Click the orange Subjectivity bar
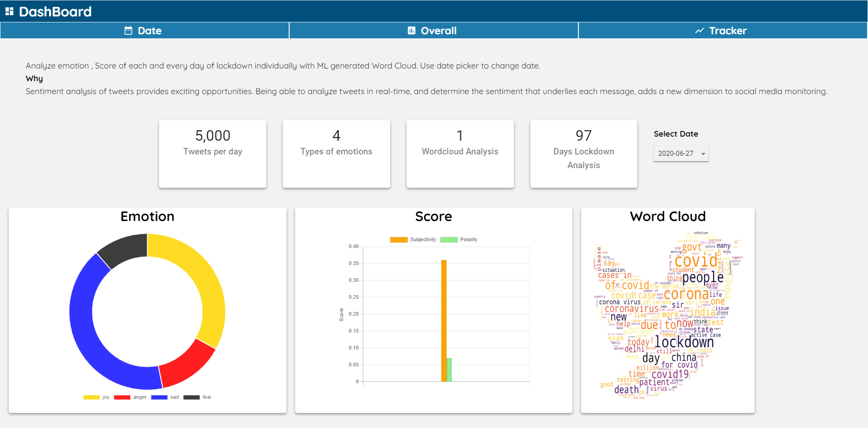 tap(444, 321)
